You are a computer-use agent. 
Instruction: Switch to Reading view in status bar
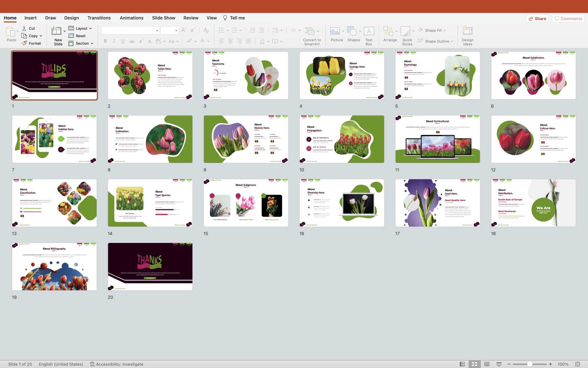pos(487,364)
